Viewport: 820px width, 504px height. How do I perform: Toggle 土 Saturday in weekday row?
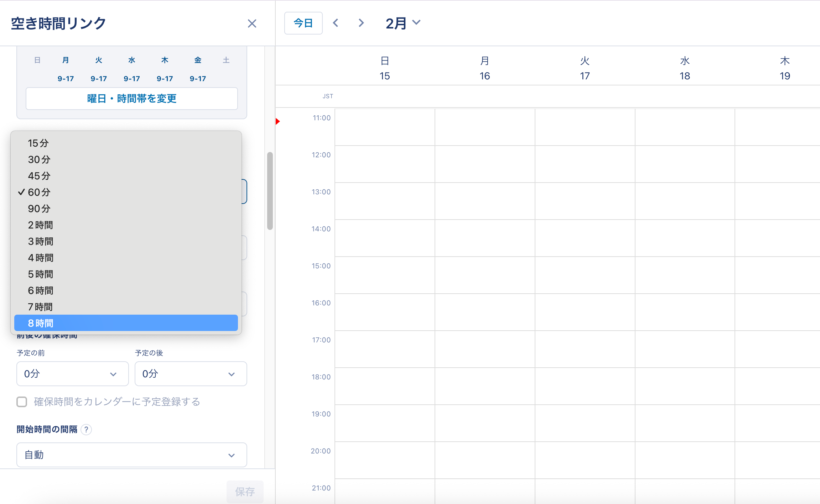(x=226, y=60)
